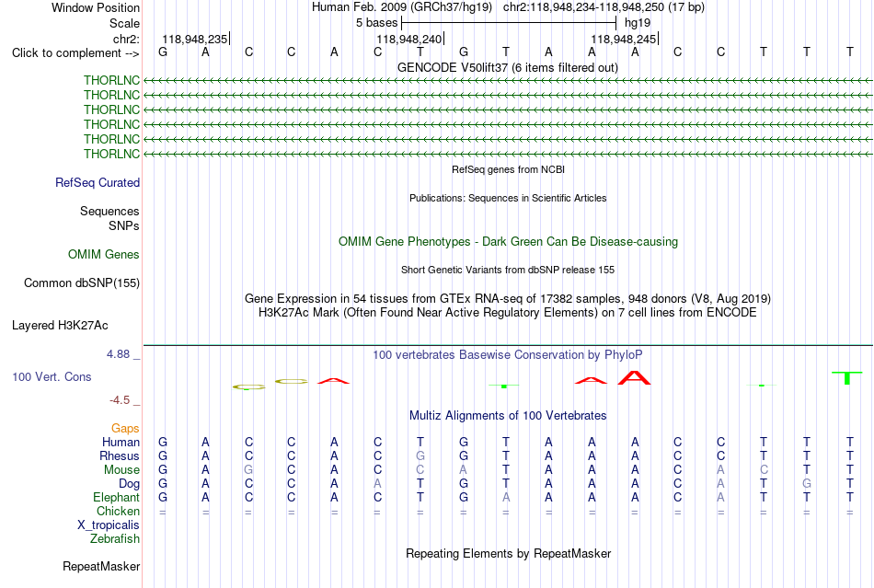874x588 pixels.
Task: Click coordinate label 118,948,235
Action: click(x=194, y=39)
